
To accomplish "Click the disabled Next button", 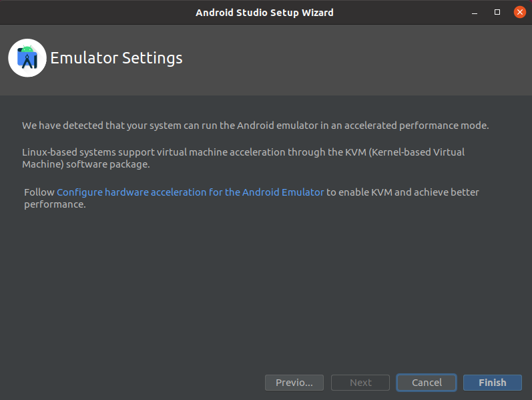I will coord(360,383).
